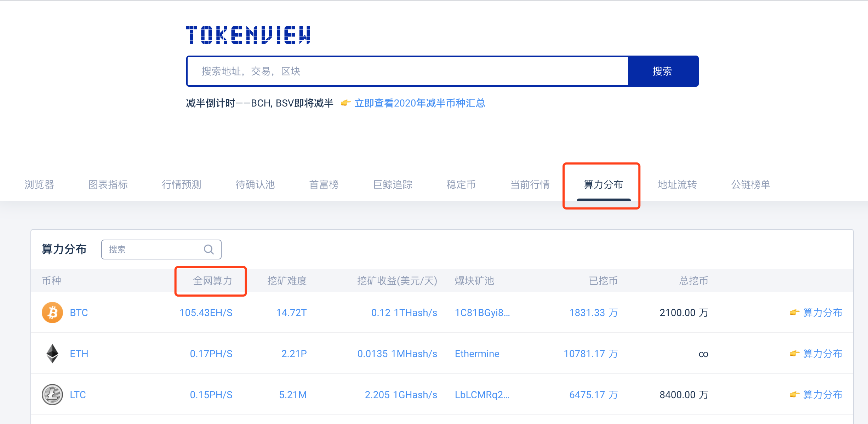
Task: Click LTC mined amount 6475.17 万
Action: click(x=594, y=395)
